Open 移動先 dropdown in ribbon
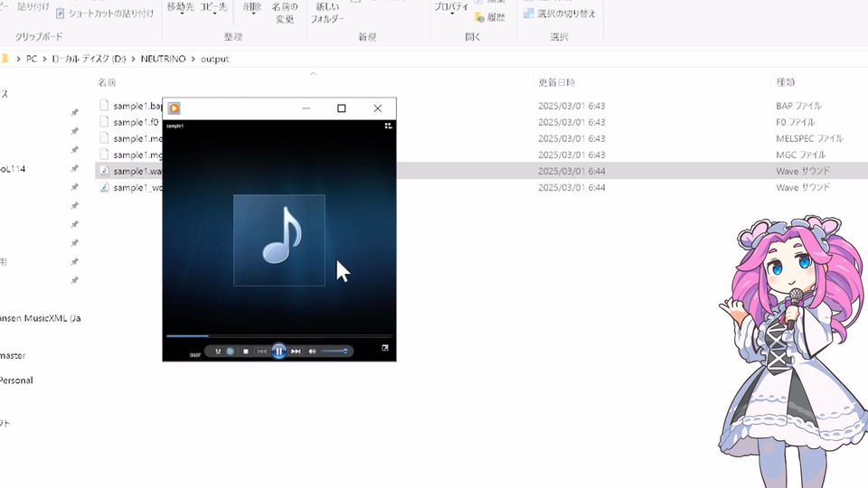Image resolution: width=868 pixels, height=488 pixels. [x=181, y=8]
